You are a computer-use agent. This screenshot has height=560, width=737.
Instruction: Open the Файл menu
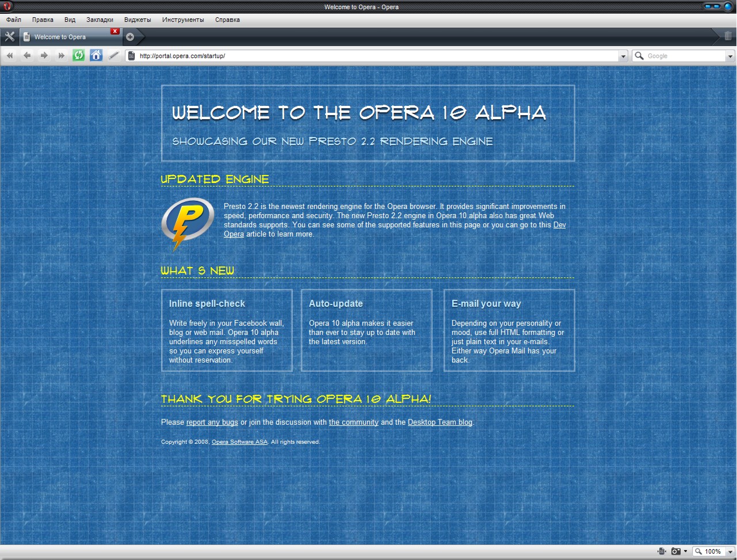(x=14, y=20)
